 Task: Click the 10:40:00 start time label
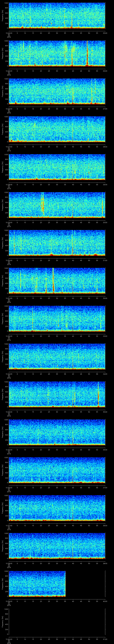[x=9, y=639]
